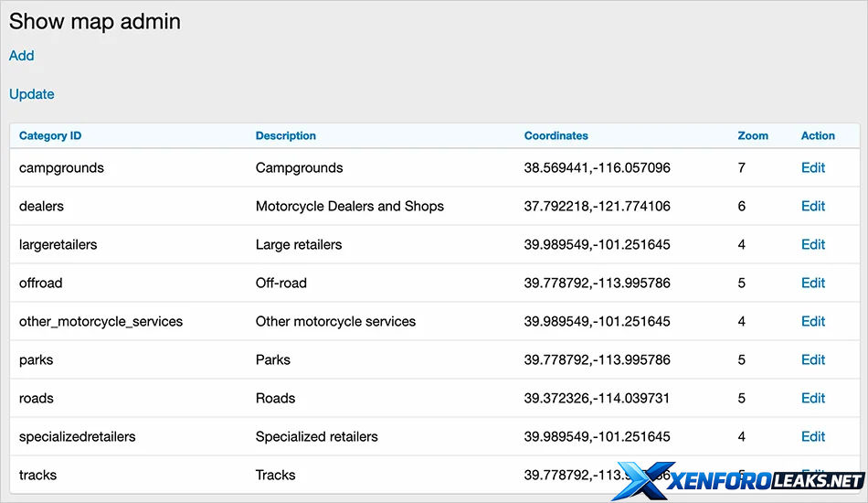Open Edit for the dealers row

[x=812, y=207]
